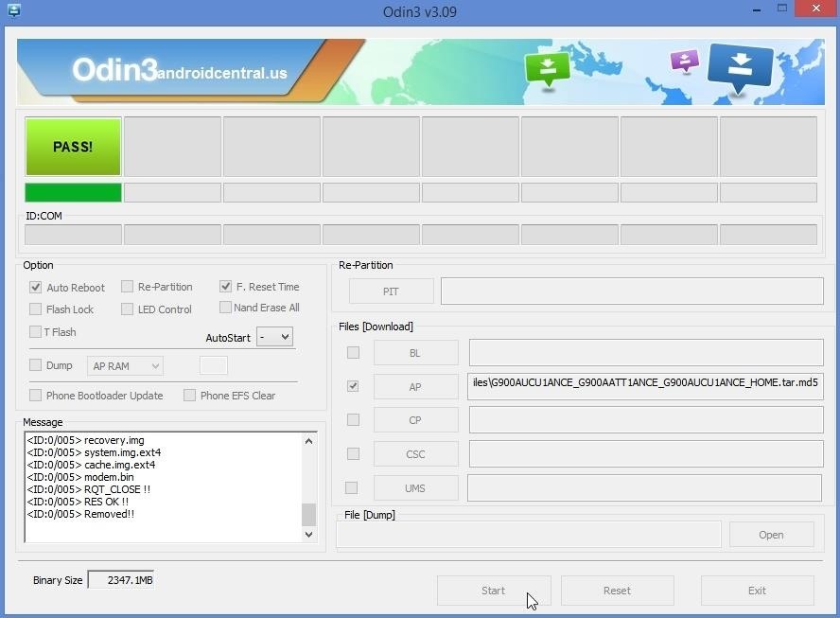Click the Reset button

[617, 591]
